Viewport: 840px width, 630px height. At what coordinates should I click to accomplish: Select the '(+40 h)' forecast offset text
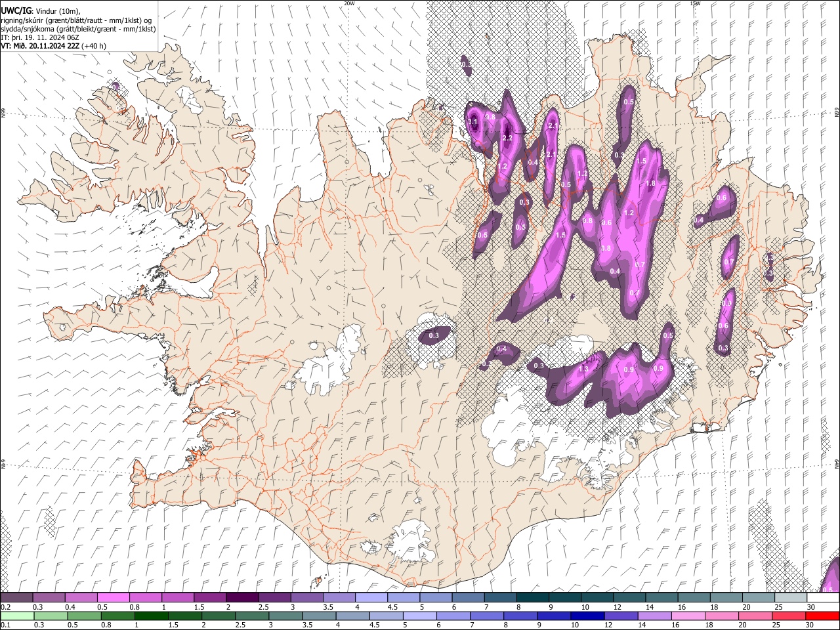click(x=94, y=46)
